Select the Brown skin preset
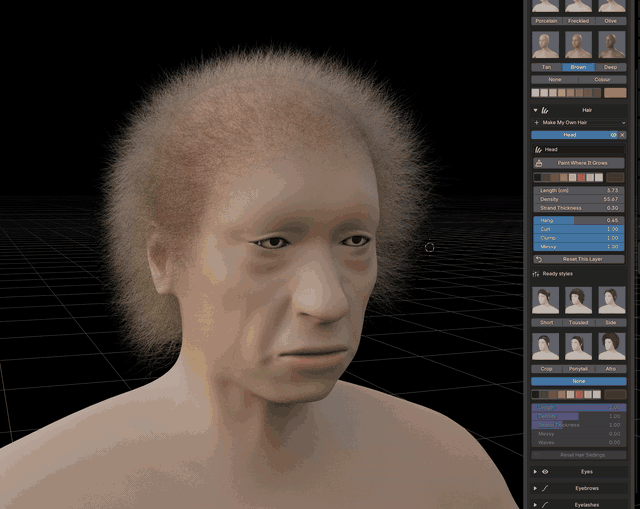The height and width of the screenshot is (509, 640). (578, 67)
